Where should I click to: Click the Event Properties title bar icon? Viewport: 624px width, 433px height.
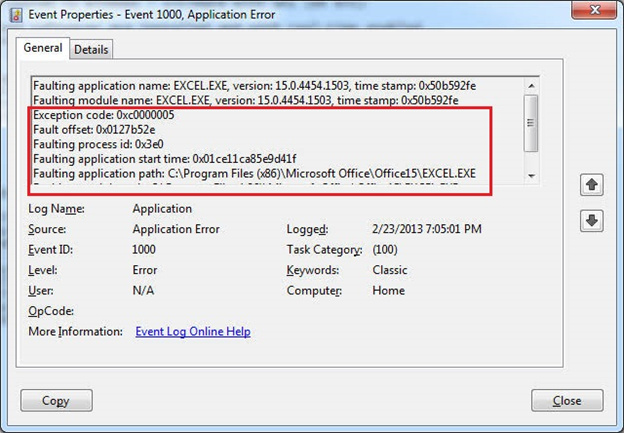point(16,15)
